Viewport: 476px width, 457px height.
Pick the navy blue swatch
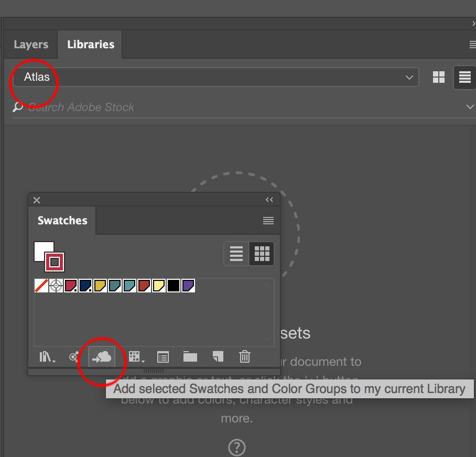point(85,286)
